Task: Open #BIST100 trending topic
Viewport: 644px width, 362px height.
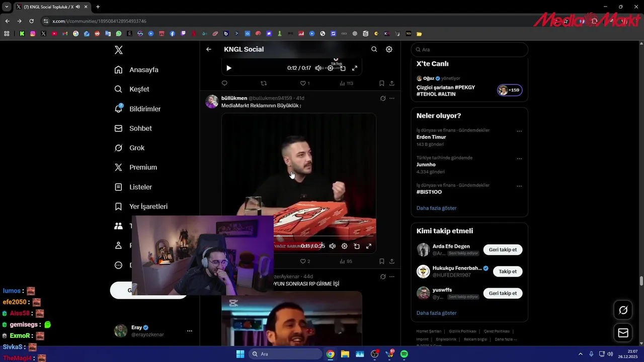Action: click(429, 192)
